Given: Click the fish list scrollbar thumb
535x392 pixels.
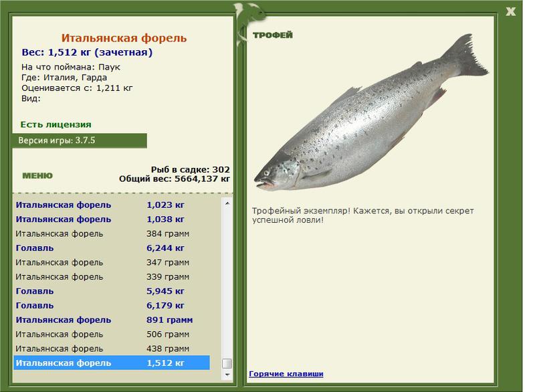Looking at the screenshot, I should (x=227, y=363).
